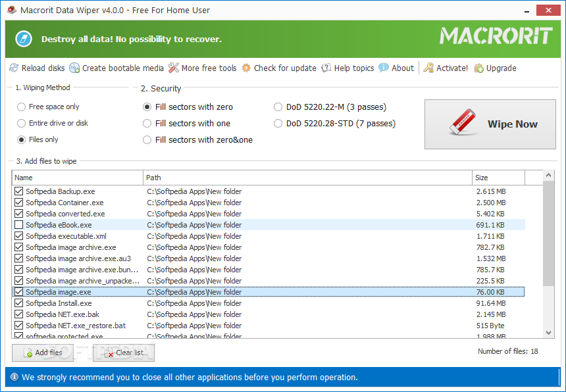
Task: Click the MACRORIT logo
Action: click(496, 36)
